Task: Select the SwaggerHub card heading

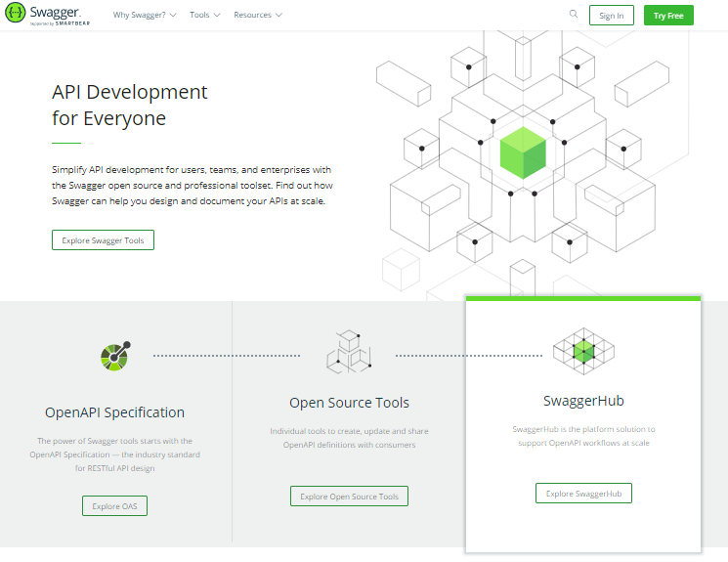Action: coord(583,401)
